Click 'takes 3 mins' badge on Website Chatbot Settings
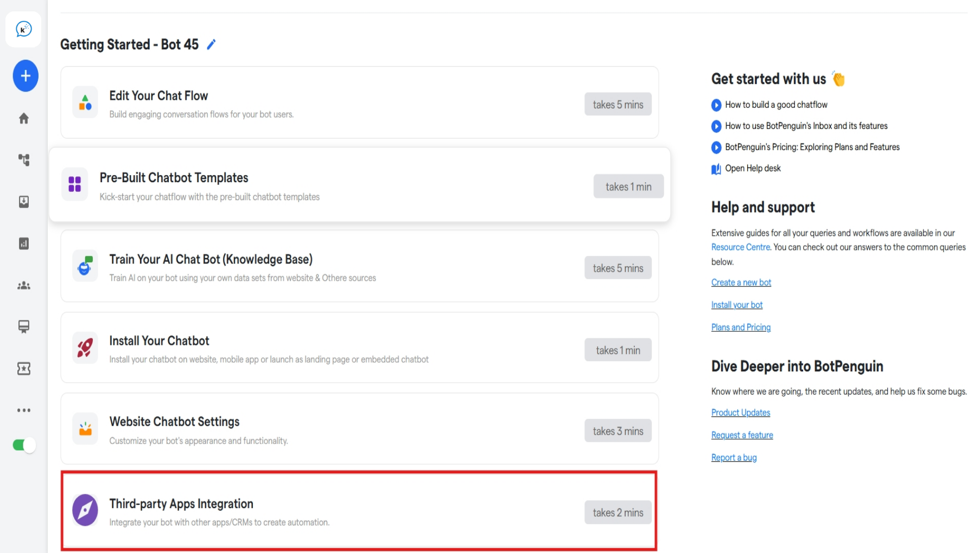This screenshot has height=553, width=980. click(618, 431)
